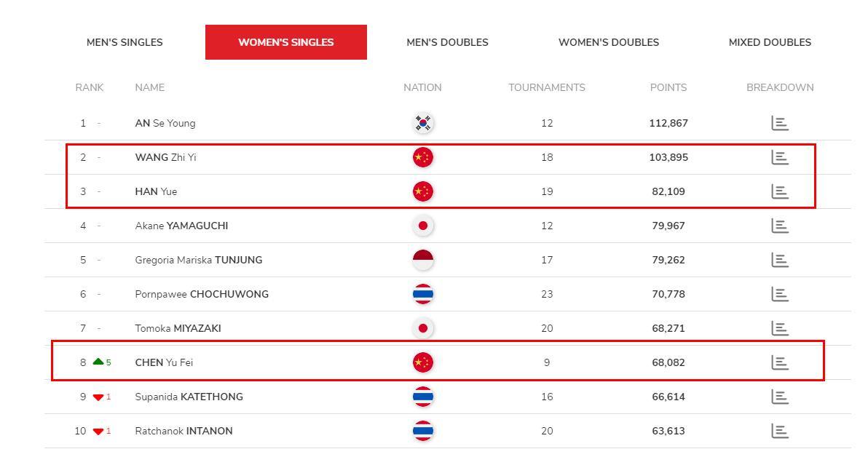The width and height of the screenshot is (868, 473).
Task: Open player profile Supanida KATETHONG
Action: pos(189,397)
